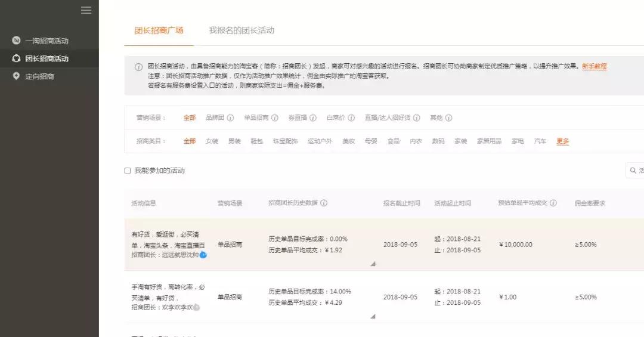Click info icon next to 券直播
644x337 pixels.
[313, 118]
